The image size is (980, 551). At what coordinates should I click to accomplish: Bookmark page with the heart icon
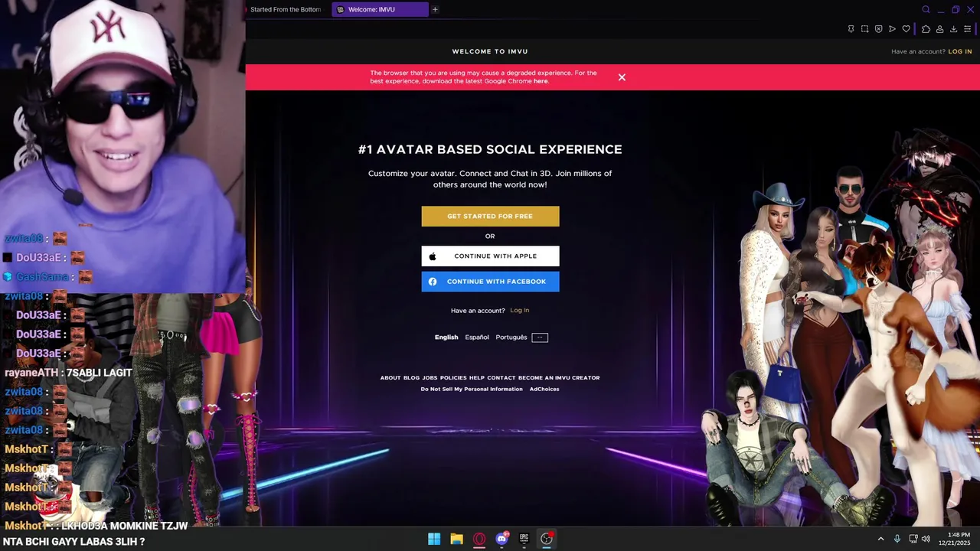(906, 29)
